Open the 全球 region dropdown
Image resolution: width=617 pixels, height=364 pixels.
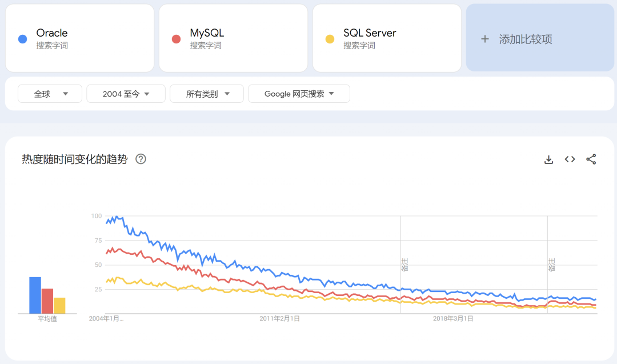pyautogui.click(x=50, y=94)
